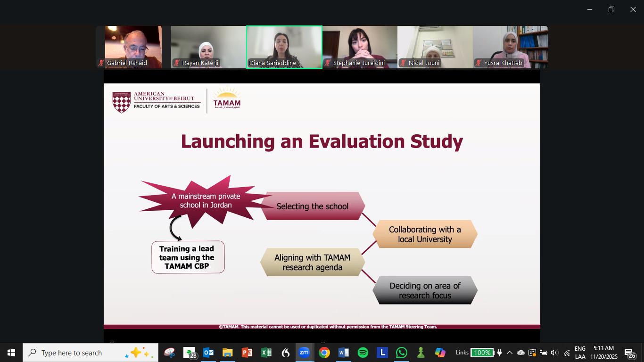The height and width of the screenshot is (362, 644).
Task: Open Outlook from the taskbar
Action: 208,353
